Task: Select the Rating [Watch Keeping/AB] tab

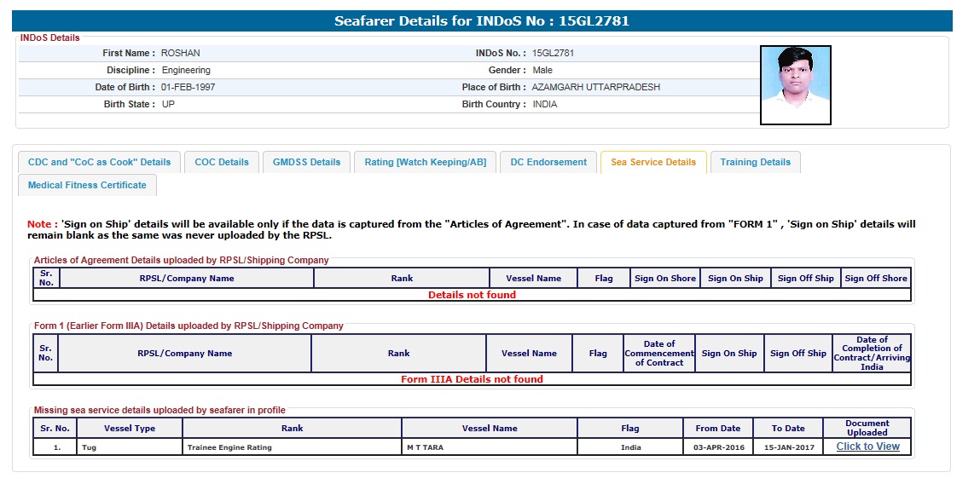Action: [x=425, y=162]
